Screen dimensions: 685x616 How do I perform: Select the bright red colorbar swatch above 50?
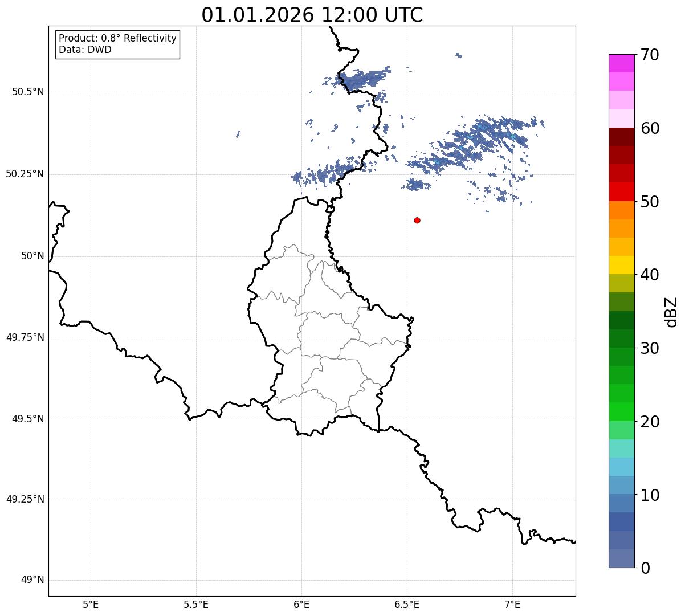(x=622, y=191)
